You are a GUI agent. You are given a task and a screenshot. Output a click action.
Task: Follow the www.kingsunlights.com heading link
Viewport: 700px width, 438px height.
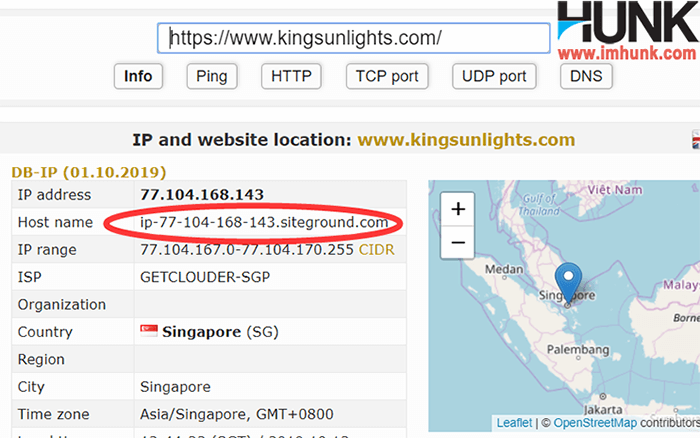[x=466, y=140]
